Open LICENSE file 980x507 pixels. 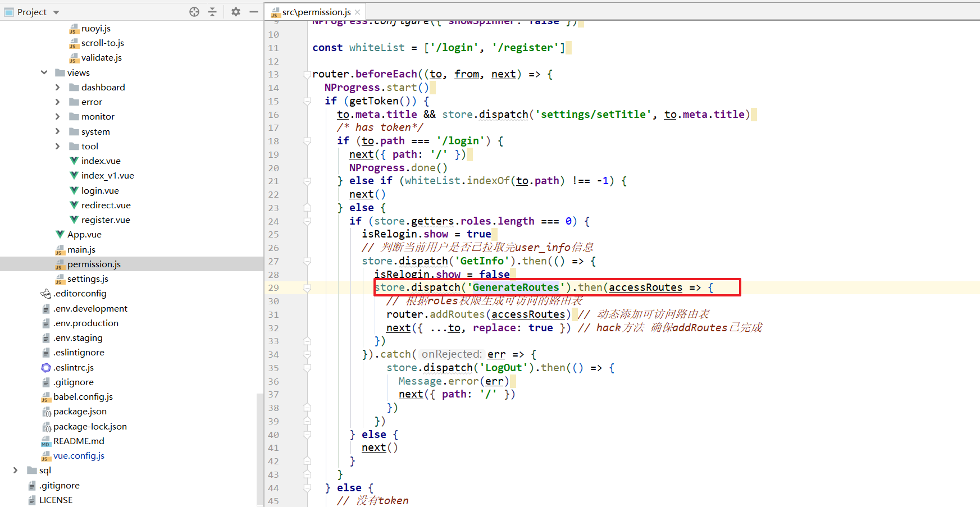click(56, 500)
